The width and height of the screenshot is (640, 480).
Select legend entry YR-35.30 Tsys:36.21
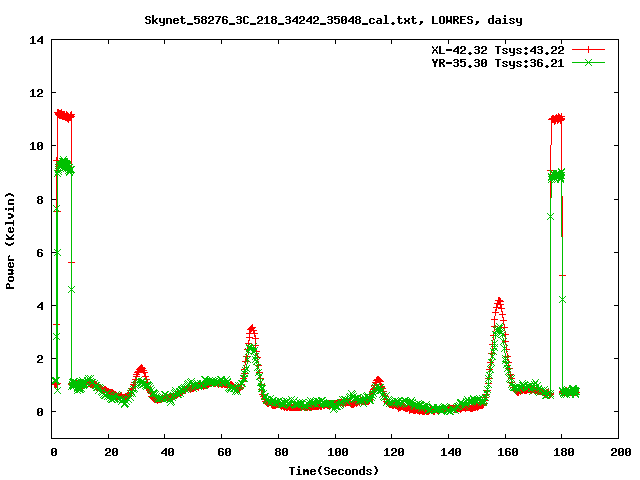[x=498, y=63]
